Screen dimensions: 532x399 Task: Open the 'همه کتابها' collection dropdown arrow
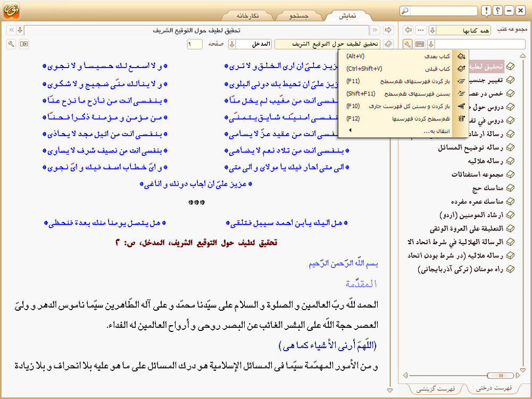click(433, 30)
